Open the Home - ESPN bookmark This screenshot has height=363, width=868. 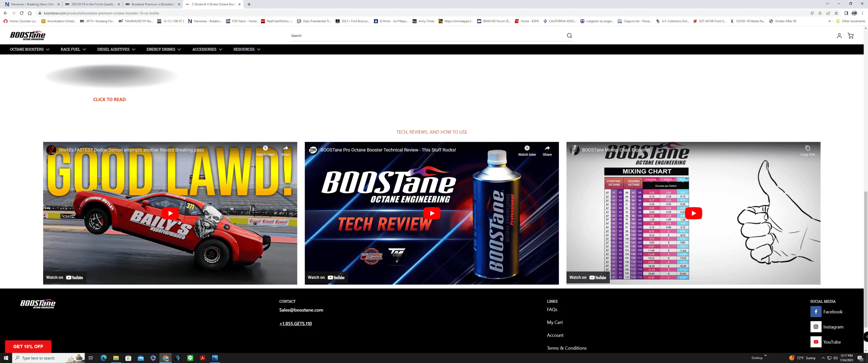click(527, 21)
